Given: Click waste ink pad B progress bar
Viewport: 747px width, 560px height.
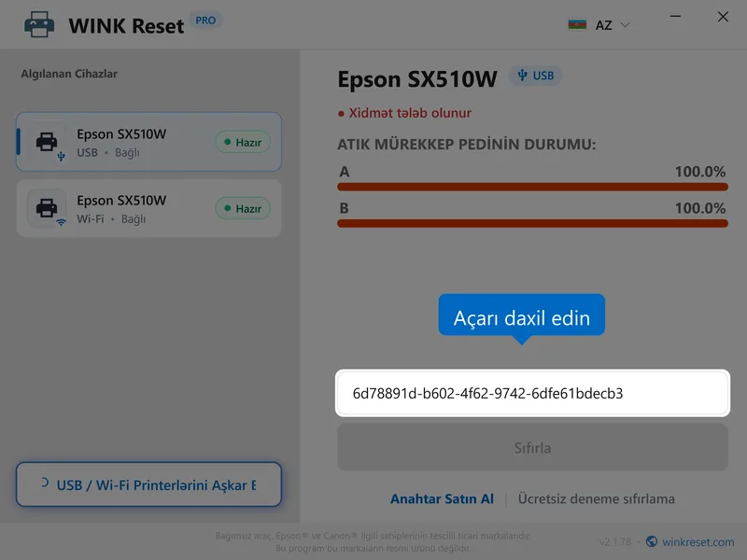Looking at the screenshot, I should click(x=532, y=223).
